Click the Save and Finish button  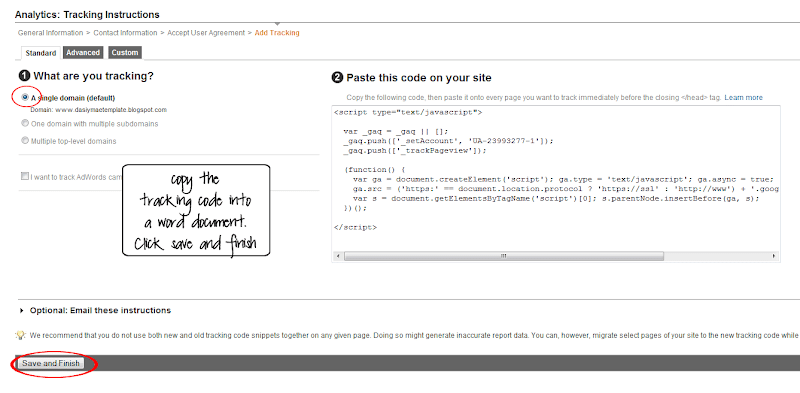tap(51, 363)
